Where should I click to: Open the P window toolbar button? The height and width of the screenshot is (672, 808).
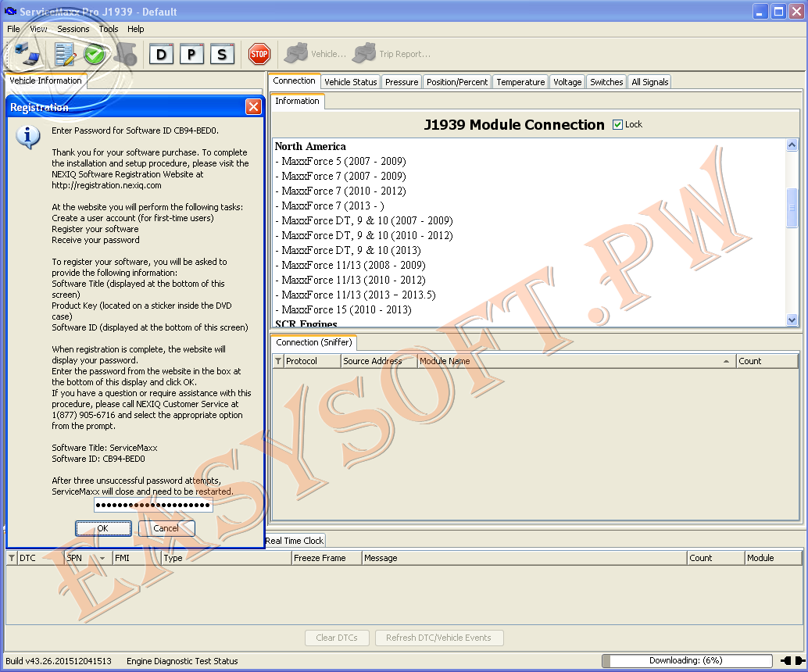(x=191, y=54)
